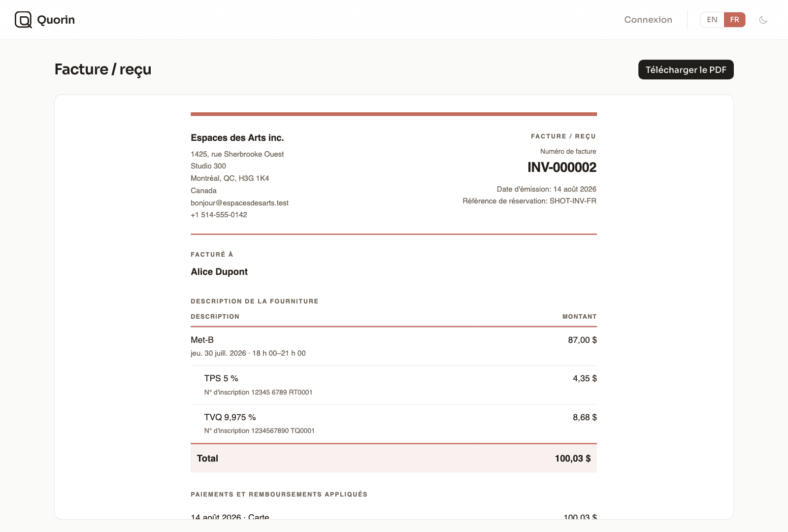Click the 4,35 $ tax amount
Viewport: 788px width, 532px height.
point(585,378)
